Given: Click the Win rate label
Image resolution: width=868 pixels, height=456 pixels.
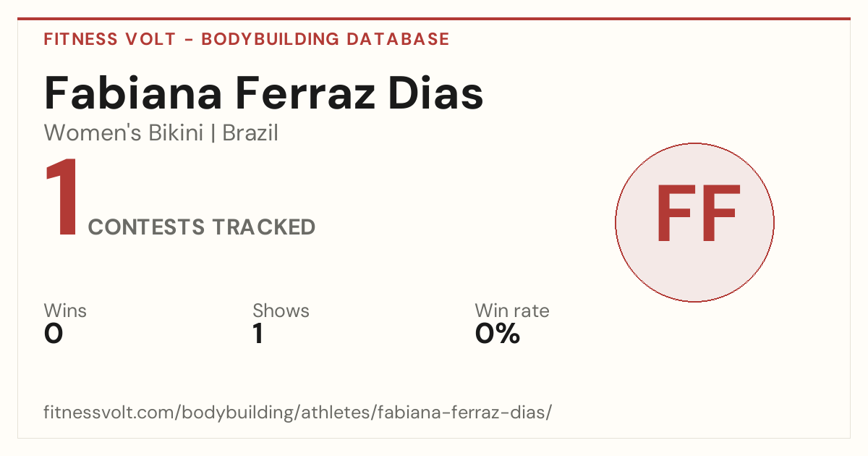Looking at the screenshot, I should point(512,311).
